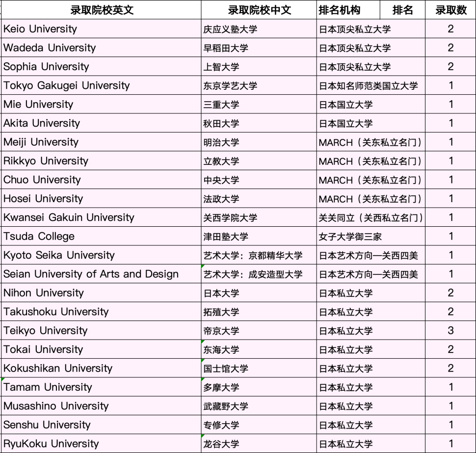Click the cell Sophia University
The image size is (476, 453).
[101, 66]
